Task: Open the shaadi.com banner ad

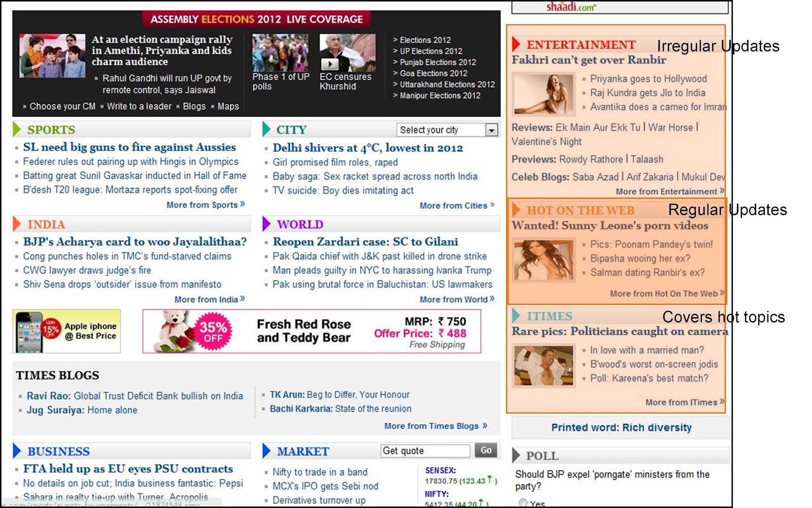Action: click(620, 7)
